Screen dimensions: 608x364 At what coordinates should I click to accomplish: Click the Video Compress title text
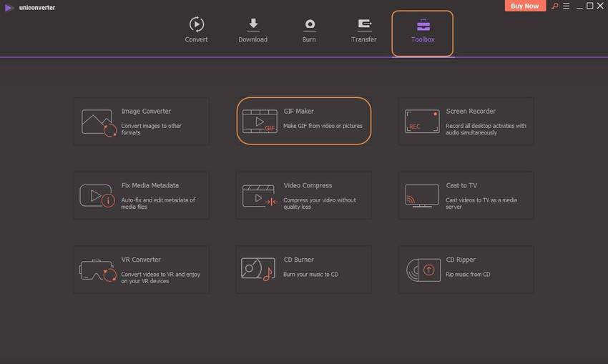(308, 185)
